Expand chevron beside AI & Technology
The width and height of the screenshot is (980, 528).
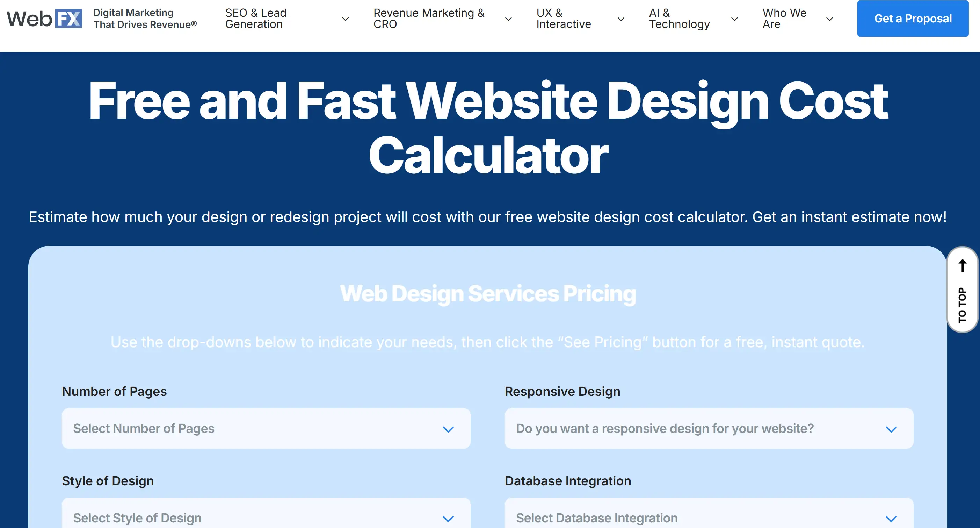coord(735,19)
